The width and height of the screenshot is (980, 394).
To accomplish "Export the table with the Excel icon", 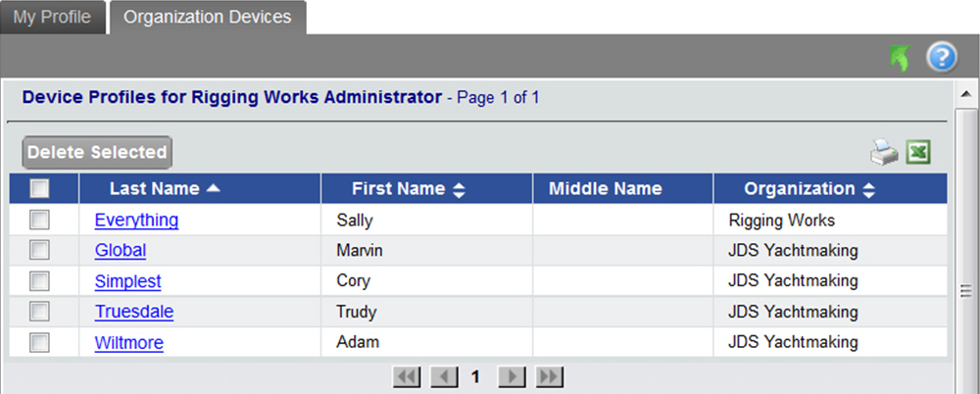I will tap(918, 152).
